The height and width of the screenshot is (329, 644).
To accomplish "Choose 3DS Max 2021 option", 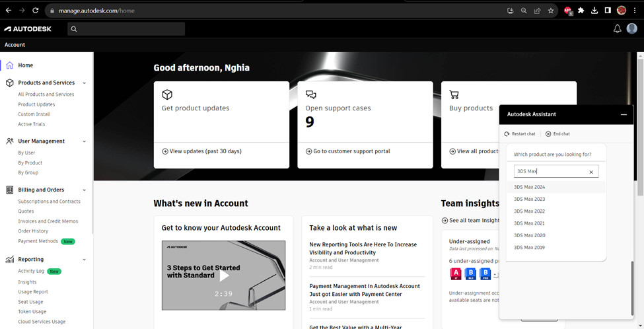I will pyautogui.click(x=556, y=223).
